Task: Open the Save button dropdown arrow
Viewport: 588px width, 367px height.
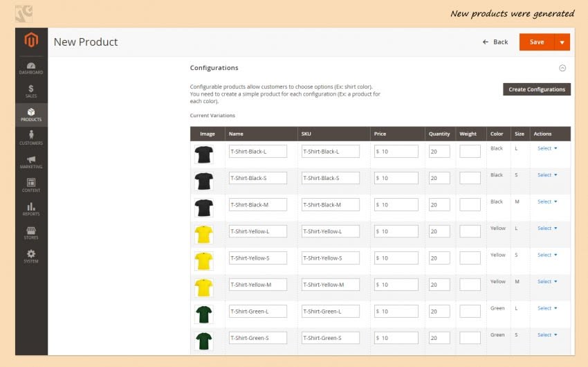Action: [x=562, y=42]
